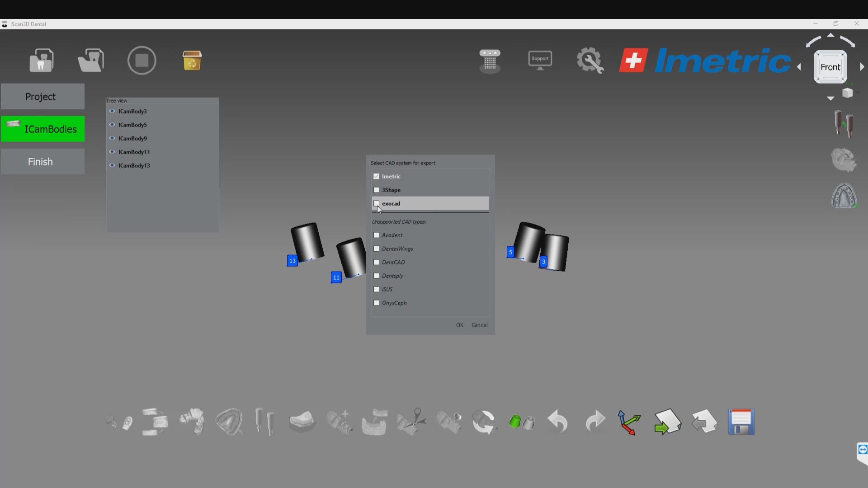Select the scissors cut tool
The width and height of the screenshot is (868, 488).
click(x=412, y=422)
